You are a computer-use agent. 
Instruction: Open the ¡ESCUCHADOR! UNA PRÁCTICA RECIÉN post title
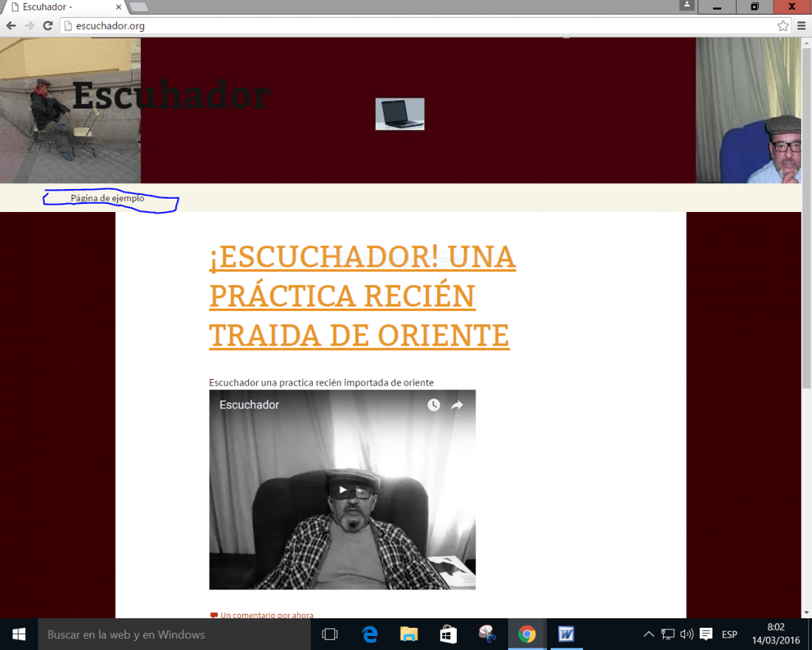pyautogui.click(x=362, y=296)
